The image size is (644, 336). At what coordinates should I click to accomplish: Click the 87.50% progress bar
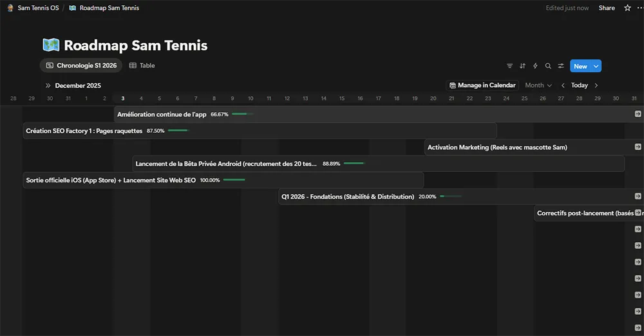click(x=178, y=130)
